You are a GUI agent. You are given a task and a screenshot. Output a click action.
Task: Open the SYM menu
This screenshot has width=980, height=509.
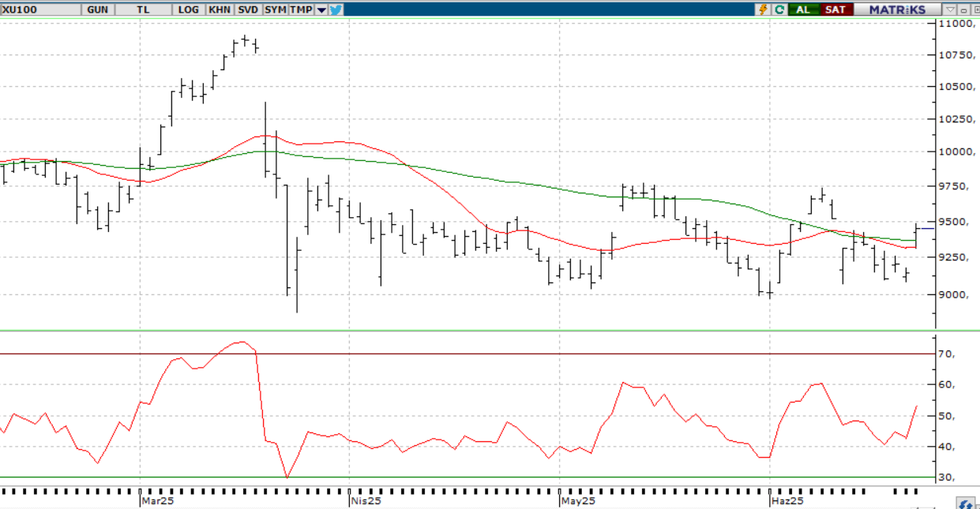[275, 9]
